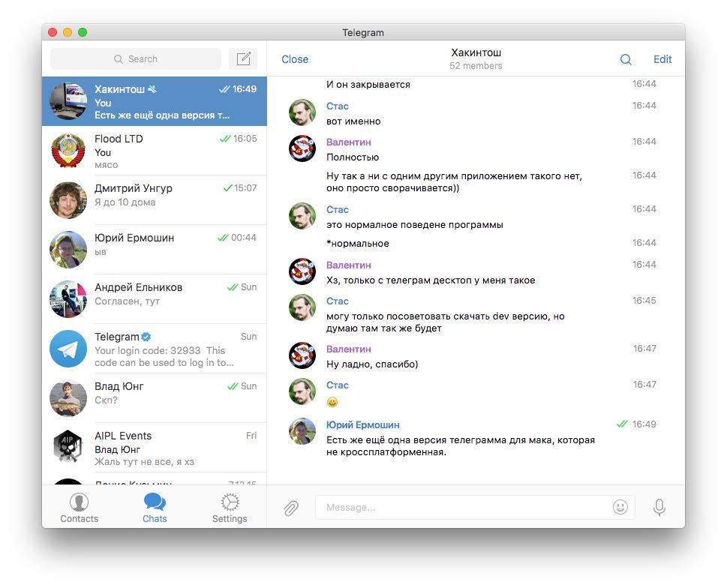Open the Settings tab

click(230, 508)
